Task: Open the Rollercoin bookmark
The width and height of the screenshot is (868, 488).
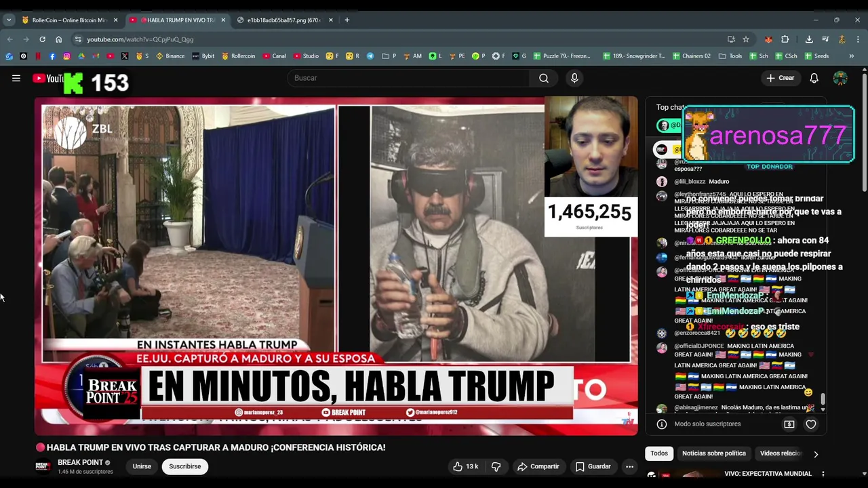Action: coord(238,56)
